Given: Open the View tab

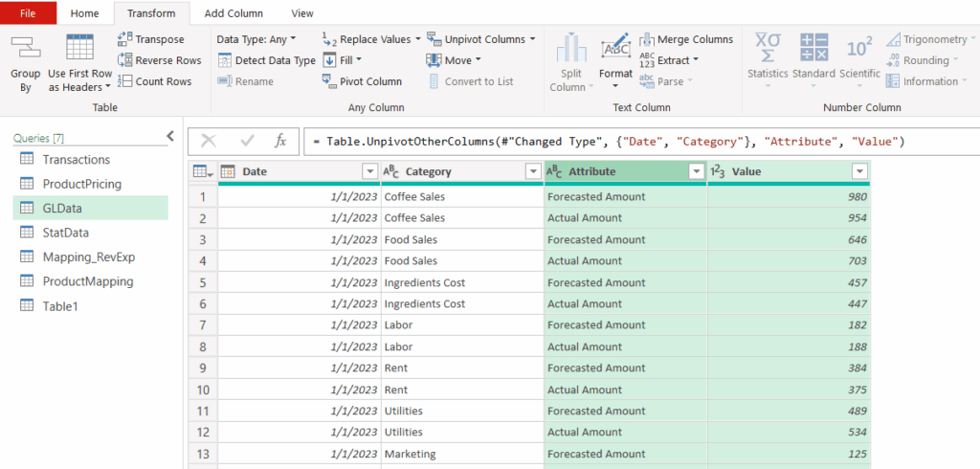Looking at the screenshot, I should [302, 13].
